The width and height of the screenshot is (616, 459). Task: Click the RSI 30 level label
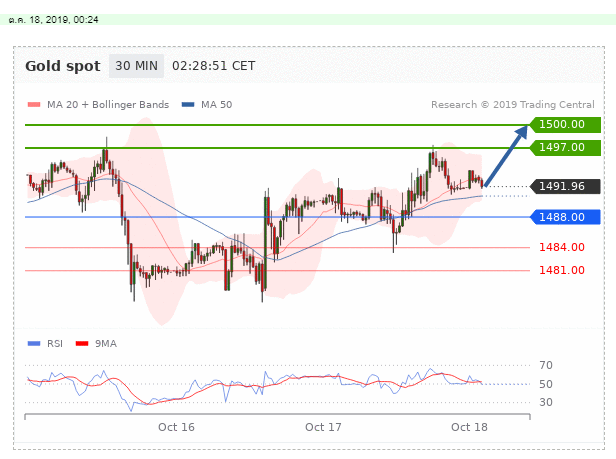(x=546, y=402)
